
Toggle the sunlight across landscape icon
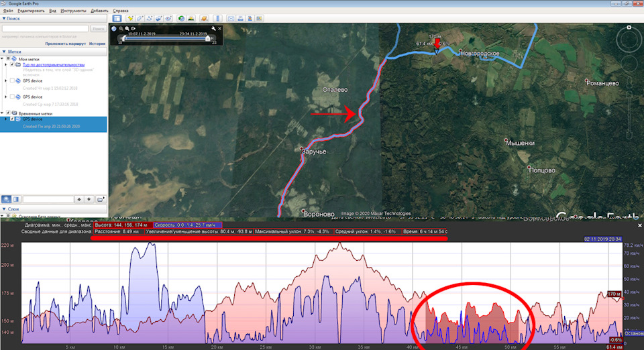tap(191, 19)
